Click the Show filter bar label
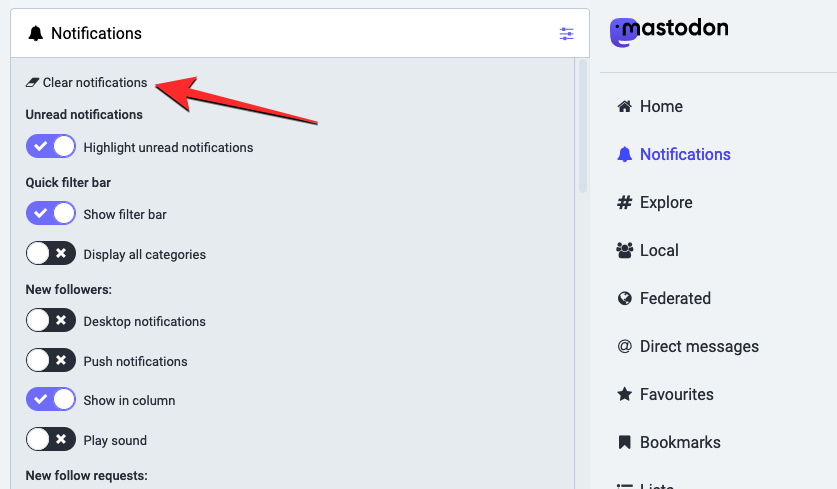Image resolution: width=837 pixels, height=489 pixels. pyautogui.click(x=125, y=215)
